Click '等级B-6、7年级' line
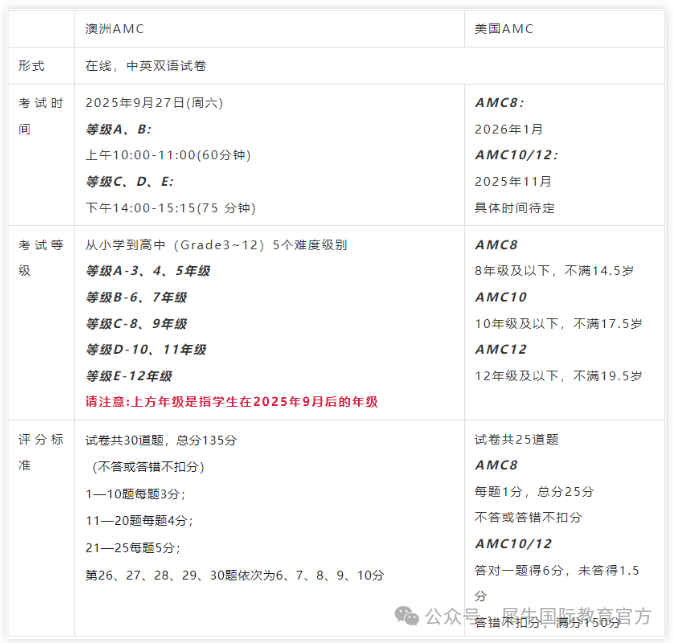 tap(136, 297)
